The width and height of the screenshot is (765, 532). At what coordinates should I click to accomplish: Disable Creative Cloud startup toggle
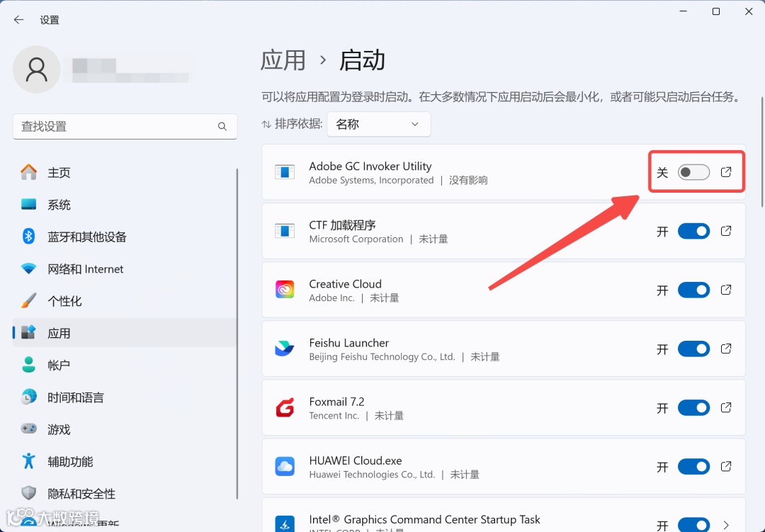coord(693,290)
